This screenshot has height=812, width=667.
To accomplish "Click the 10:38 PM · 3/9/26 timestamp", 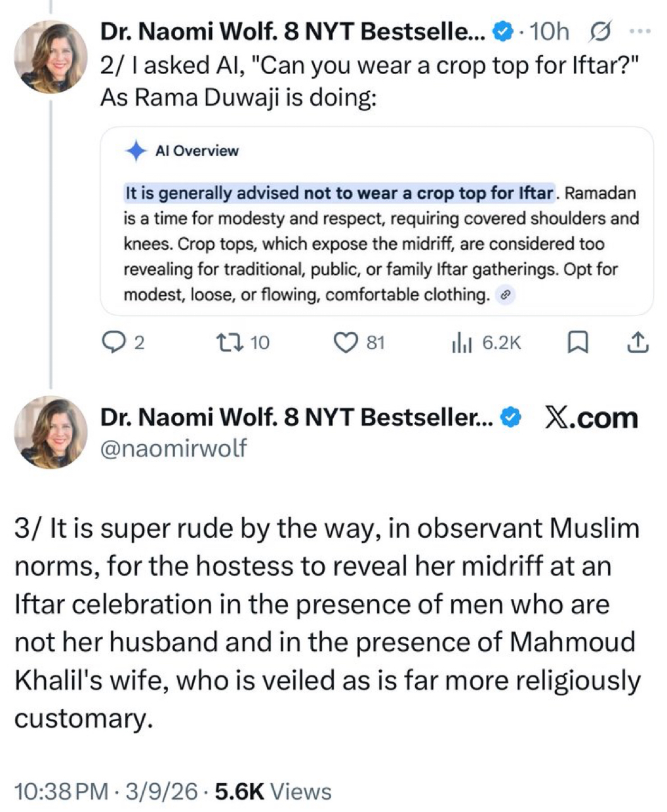I will tap(106, 792).
